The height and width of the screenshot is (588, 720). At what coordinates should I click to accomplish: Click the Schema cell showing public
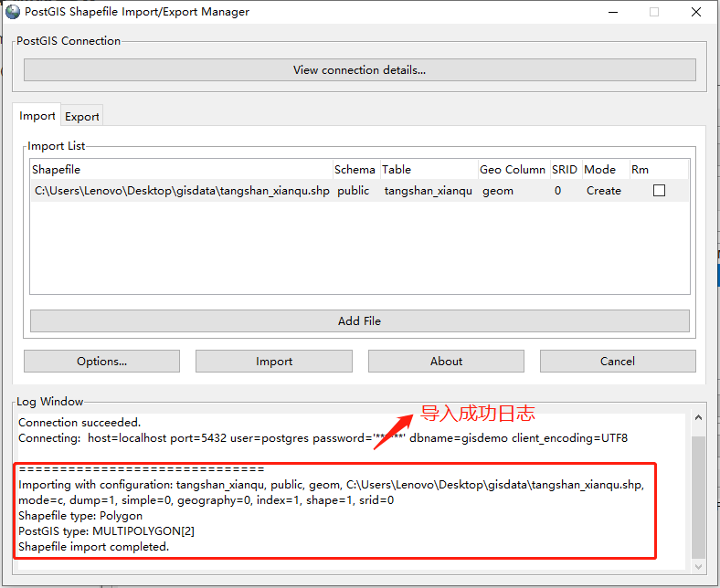[354, 191]
